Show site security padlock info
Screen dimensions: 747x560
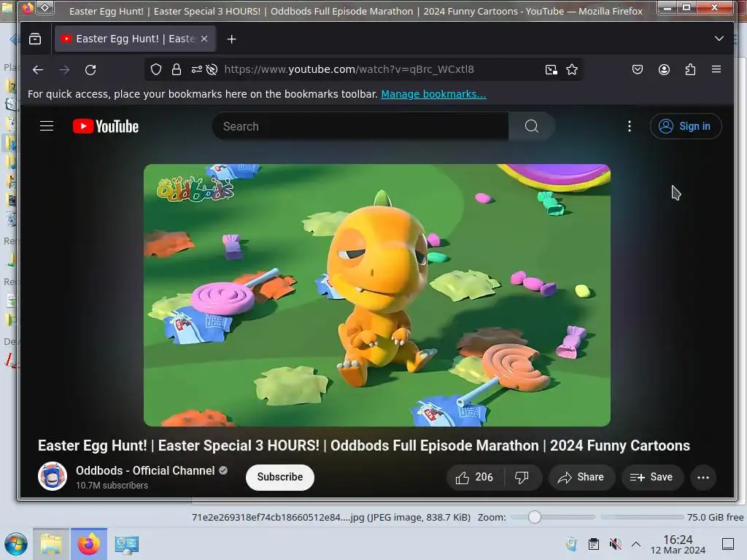pos(177,69)
